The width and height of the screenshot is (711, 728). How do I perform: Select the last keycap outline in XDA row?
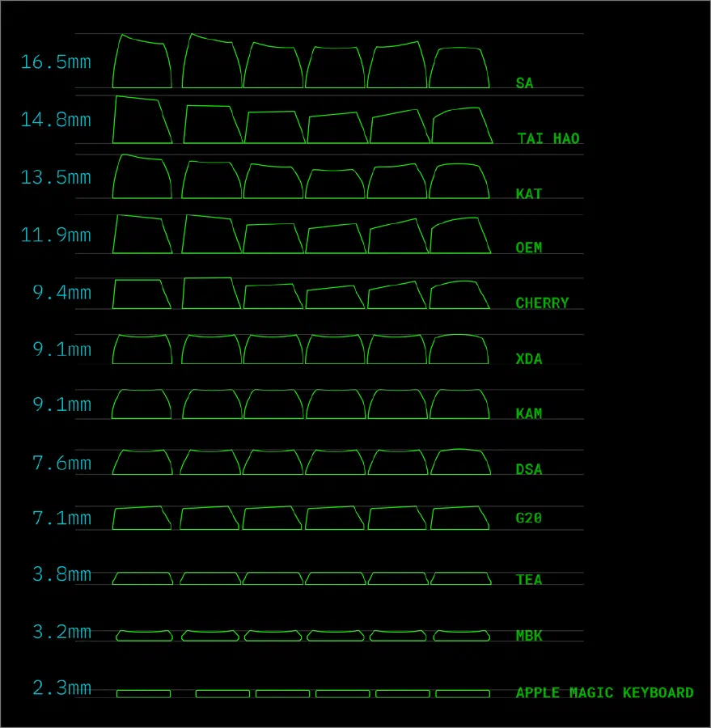click(x=459, y=349)
